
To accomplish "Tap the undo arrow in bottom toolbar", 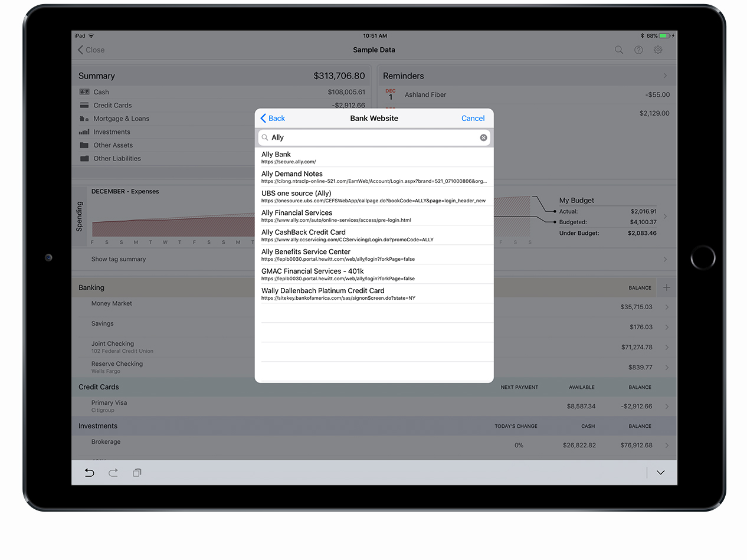I will (89, 473).
